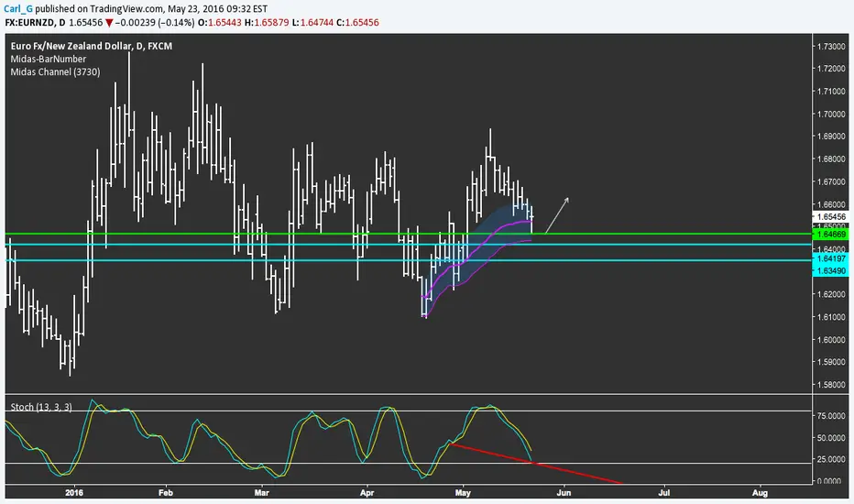The width and height of the screenshot is (854, 504).
Task: Click the Feb label on time axis
Action: pos(166,493)
